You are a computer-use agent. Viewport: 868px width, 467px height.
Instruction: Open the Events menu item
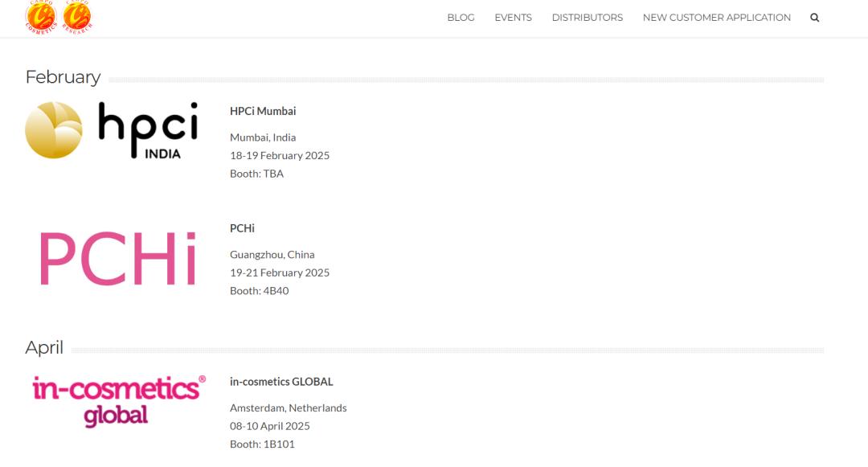tap(513, 18)
